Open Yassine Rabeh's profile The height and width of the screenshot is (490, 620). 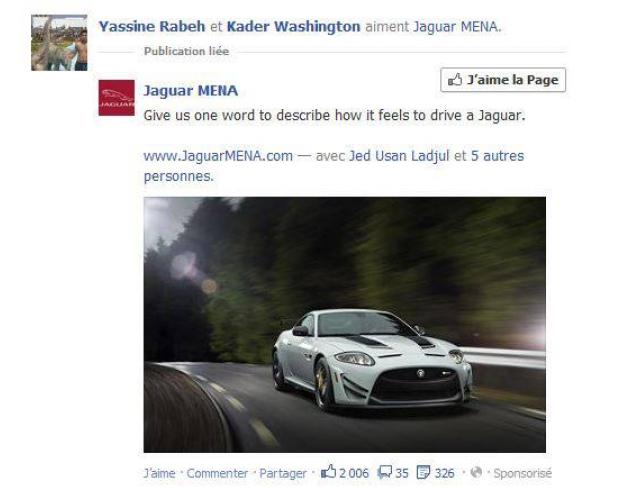(x=152, y=26)
